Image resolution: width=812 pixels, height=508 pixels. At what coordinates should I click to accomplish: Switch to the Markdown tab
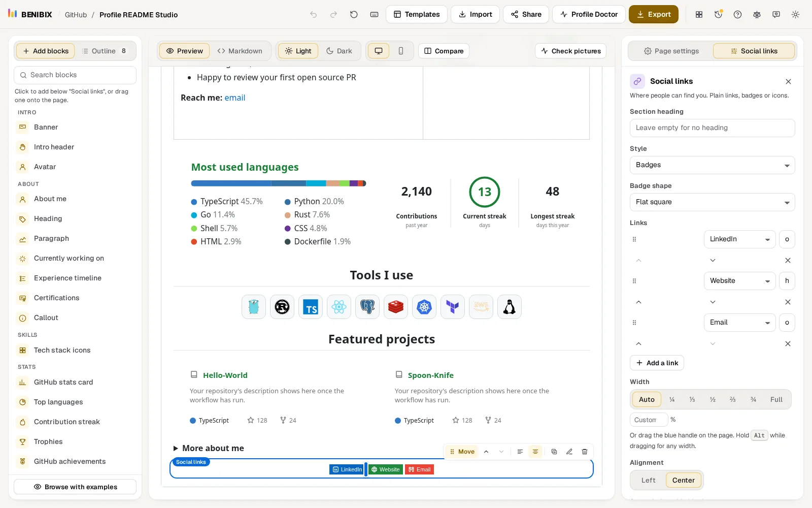coord(240,51)
